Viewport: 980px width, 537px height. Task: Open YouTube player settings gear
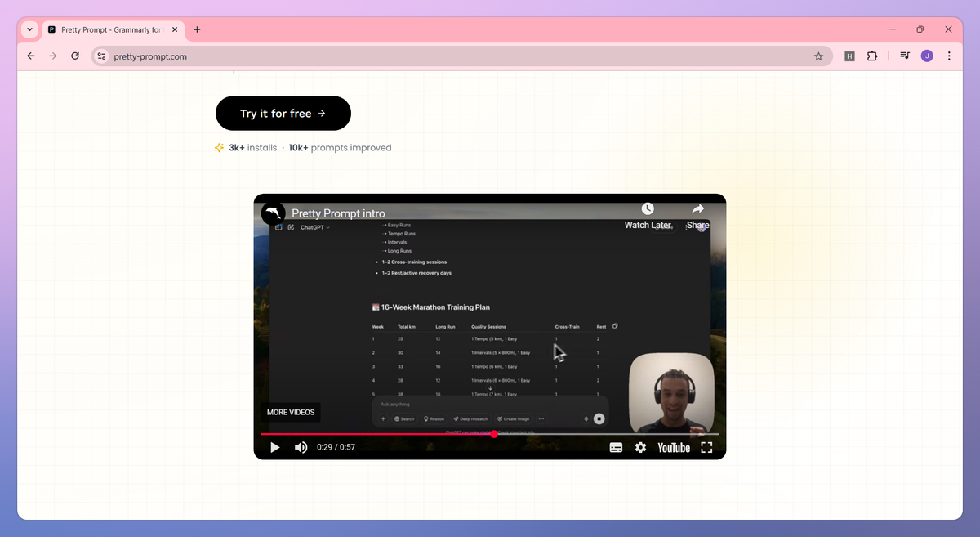click(x=640, y=447)
